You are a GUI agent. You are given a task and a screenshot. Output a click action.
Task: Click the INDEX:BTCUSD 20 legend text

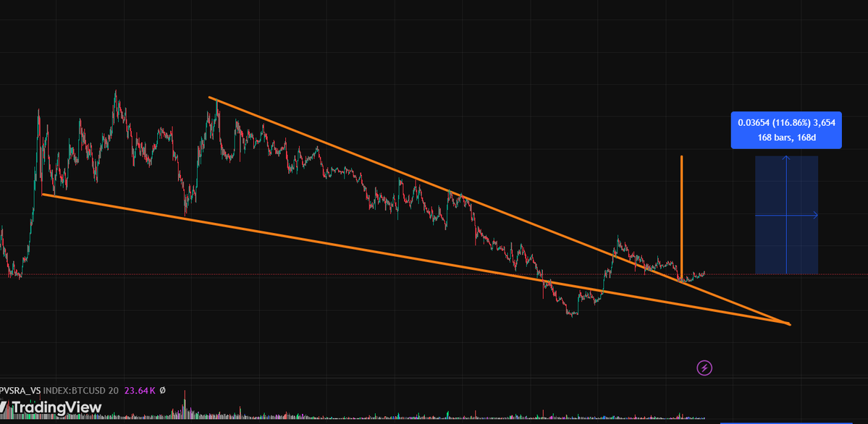pyautogui.click(x=81, y=391)
